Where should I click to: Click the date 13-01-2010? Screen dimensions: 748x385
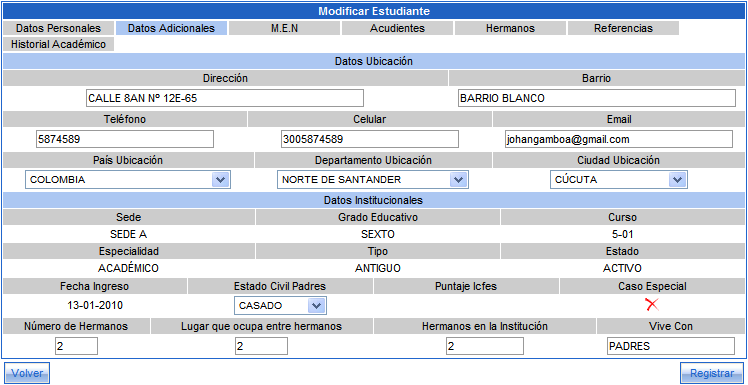(94, 305)
